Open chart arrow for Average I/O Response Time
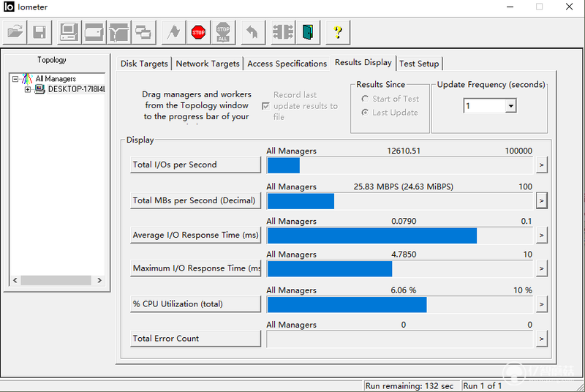 point(541,235)
